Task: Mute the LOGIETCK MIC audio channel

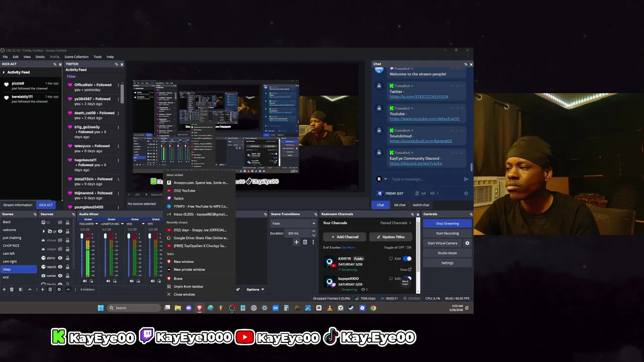Action: pos(108,281)
